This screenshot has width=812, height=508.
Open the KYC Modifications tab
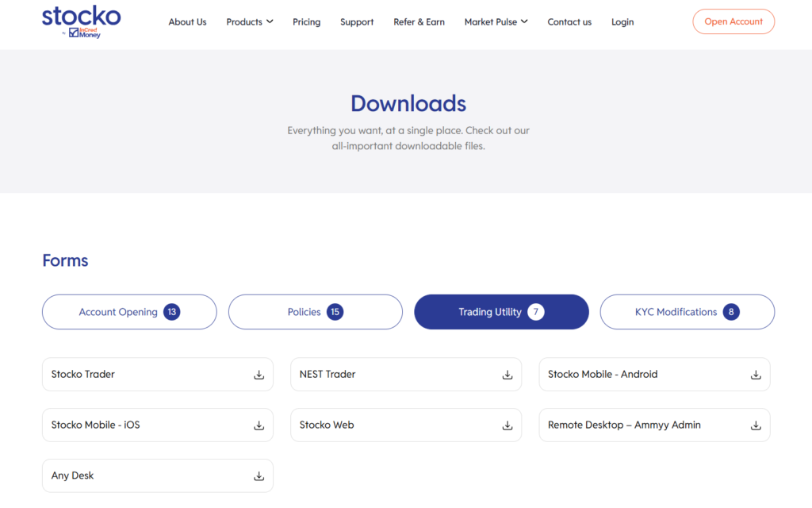(687, 312)
